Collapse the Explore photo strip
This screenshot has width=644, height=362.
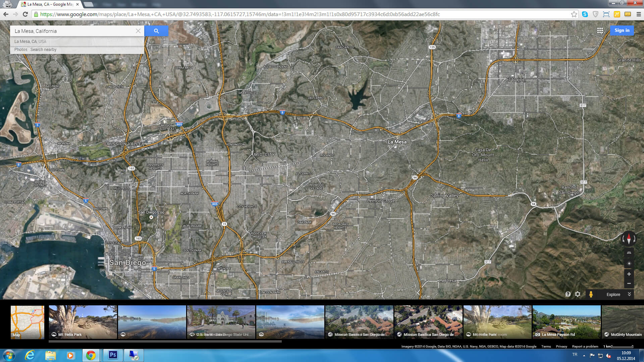click(629, 294)
